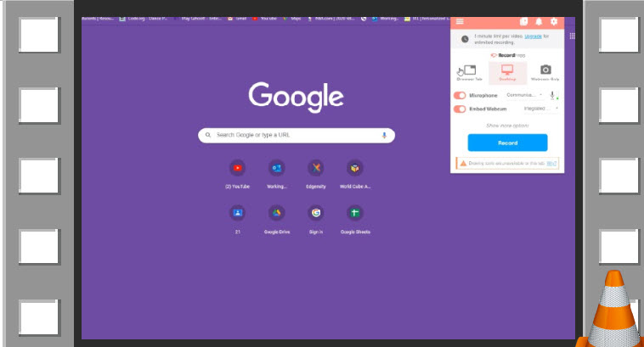Click the Why? link in drawing tools warning

(551, 163)
